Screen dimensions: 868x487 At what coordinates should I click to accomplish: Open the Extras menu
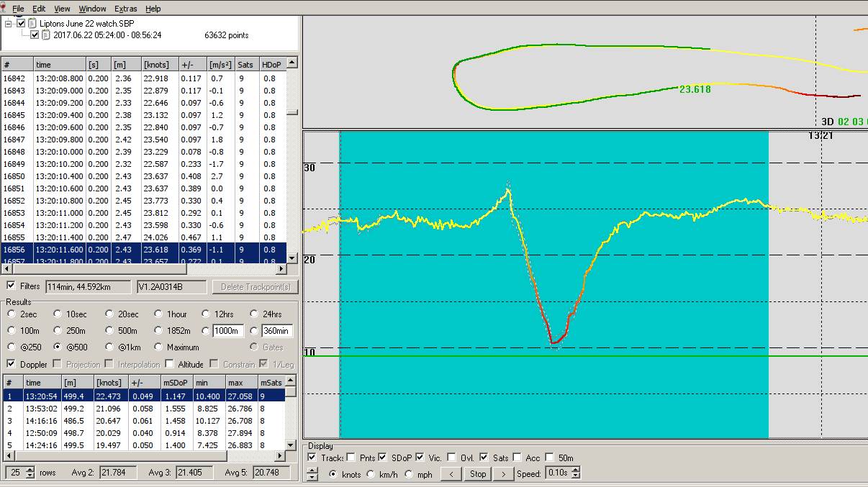pyautogui.click(x=125, y=9)
